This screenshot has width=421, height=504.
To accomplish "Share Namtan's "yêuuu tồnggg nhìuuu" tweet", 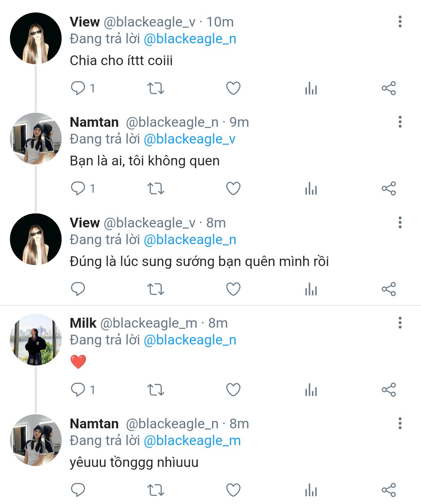I will (389, 490).
